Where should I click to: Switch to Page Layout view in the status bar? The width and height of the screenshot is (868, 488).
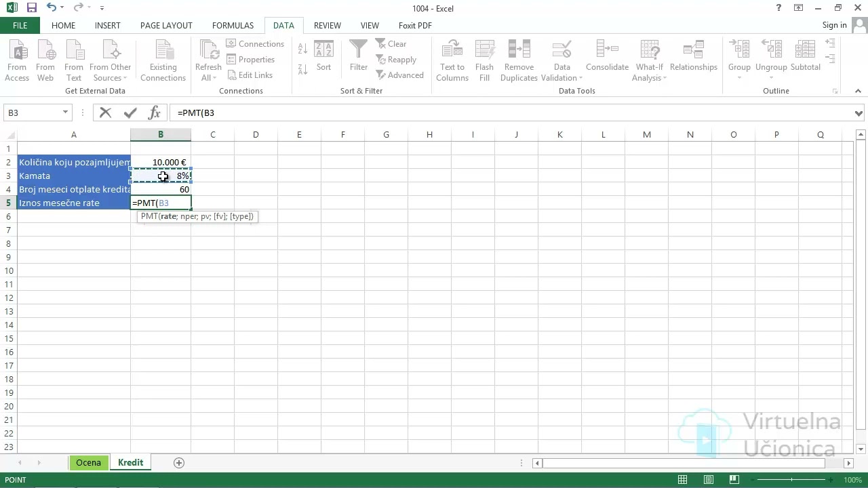[709, 480]
